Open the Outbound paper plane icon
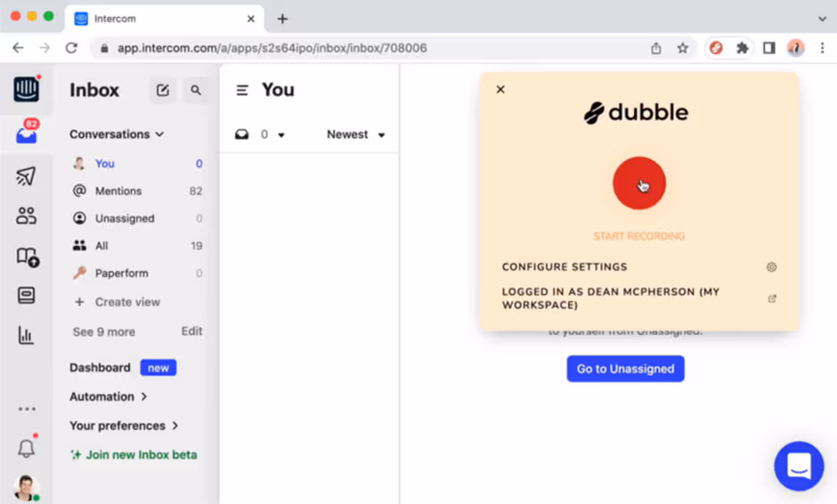This screenshot has height=504, width=837. (x=26, y=175)
